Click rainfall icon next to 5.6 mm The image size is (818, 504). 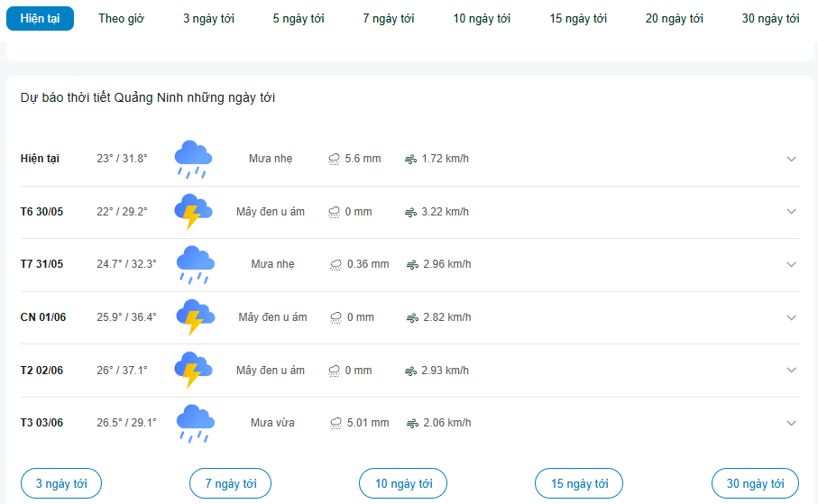pyautogui.click(x=334, y=159)
